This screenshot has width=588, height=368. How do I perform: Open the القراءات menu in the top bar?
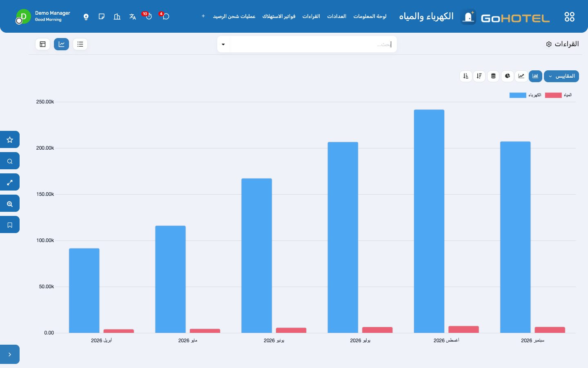311,16
